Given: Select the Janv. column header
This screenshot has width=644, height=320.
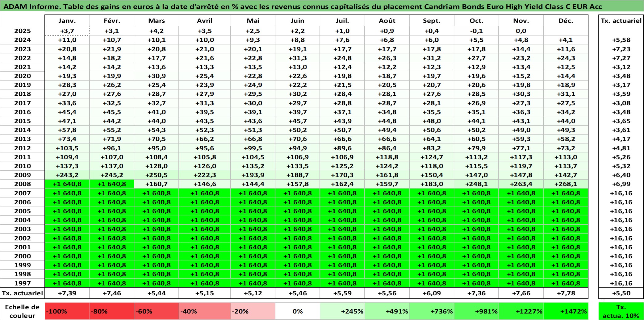Looking at the screenshot, I should tap(67, 21).
